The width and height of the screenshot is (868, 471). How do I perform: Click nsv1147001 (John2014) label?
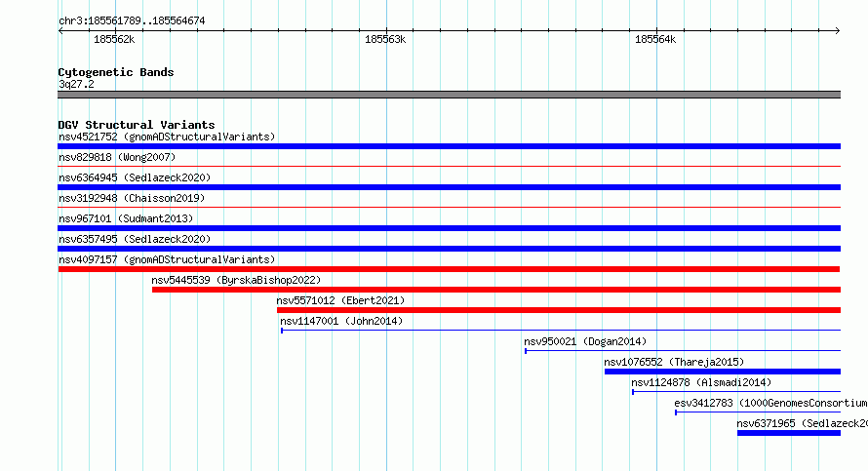coord(341,321)
